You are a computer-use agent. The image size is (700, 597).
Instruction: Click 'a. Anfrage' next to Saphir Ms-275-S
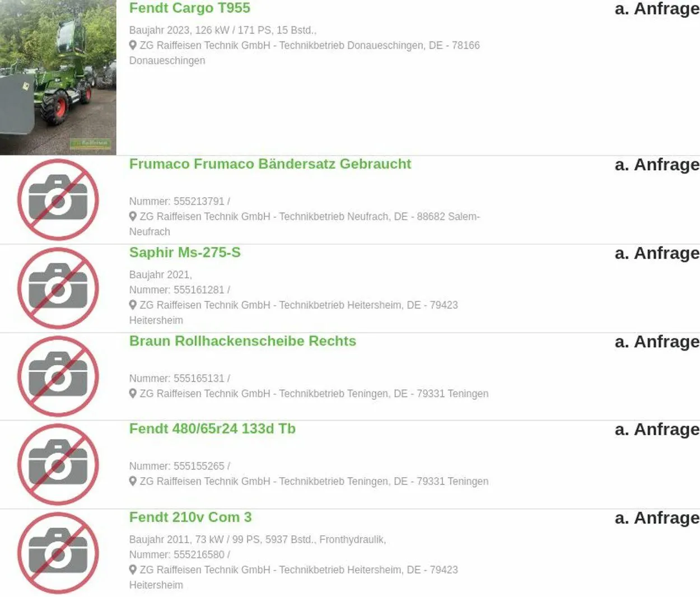click(657, 253)
